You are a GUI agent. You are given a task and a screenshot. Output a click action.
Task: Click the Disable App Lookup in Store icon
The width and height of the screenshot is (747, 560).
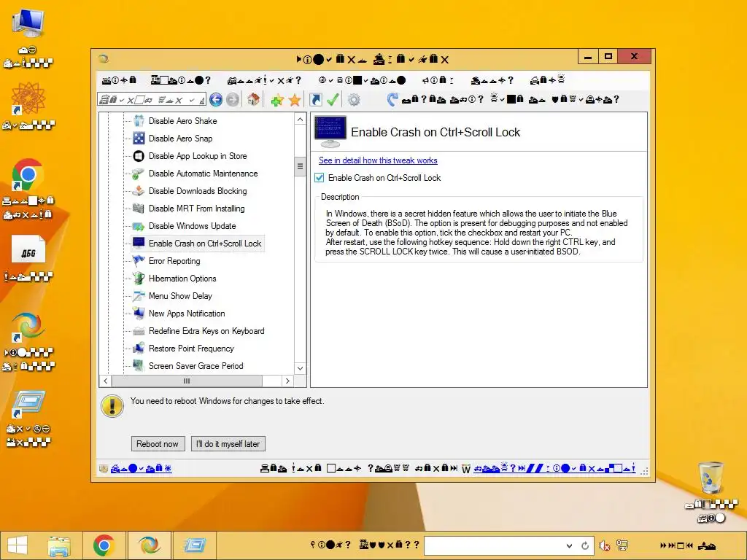coord(139,156)
